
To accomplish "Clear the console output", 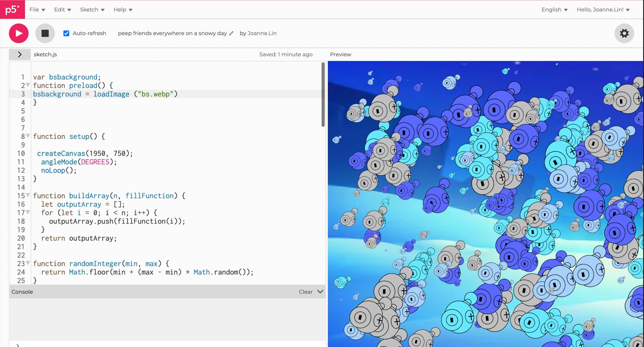I will click(x=305, y=292).
